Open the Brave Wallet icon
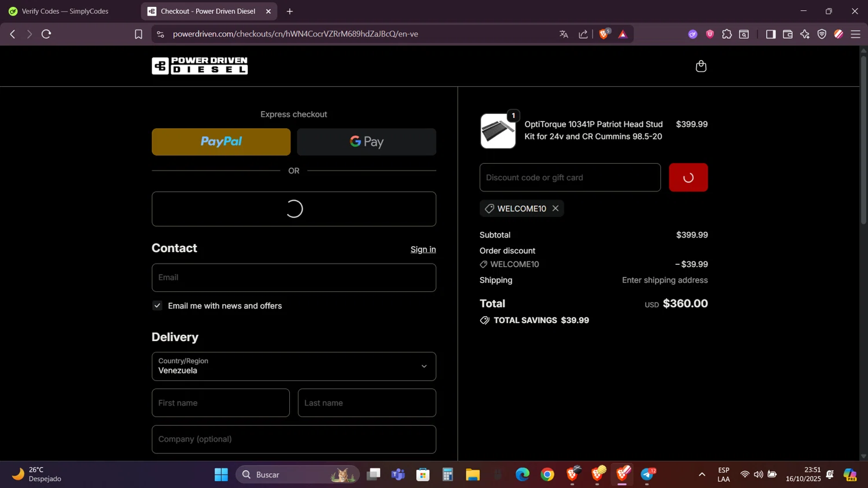Viewport: 868px width, 488px height. coord(788,34)
